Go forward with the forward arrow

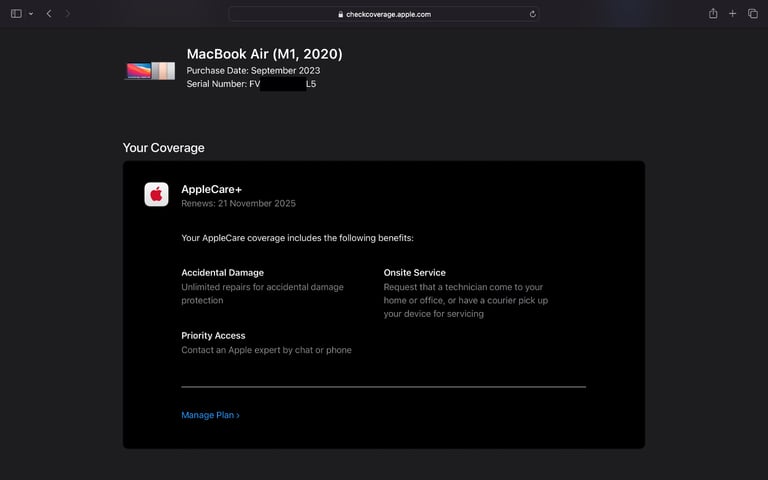tap(68, 14)
